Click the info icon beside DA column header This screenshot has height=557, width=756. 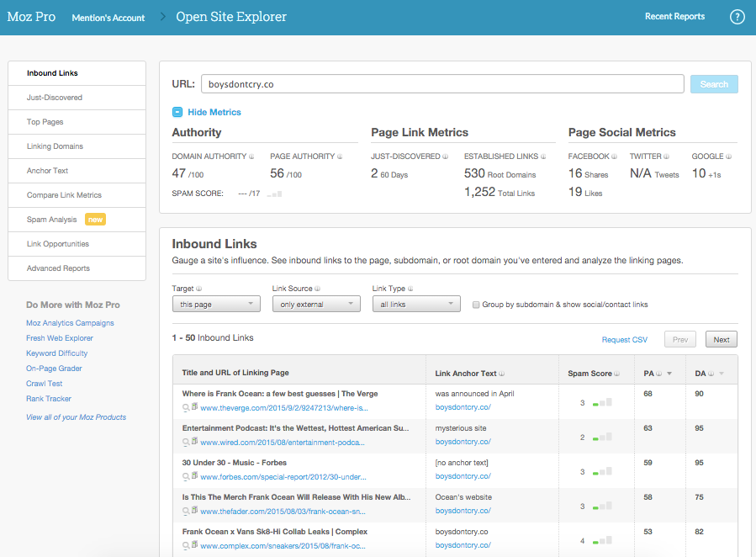pyautogui.click(x=711, y=374)
